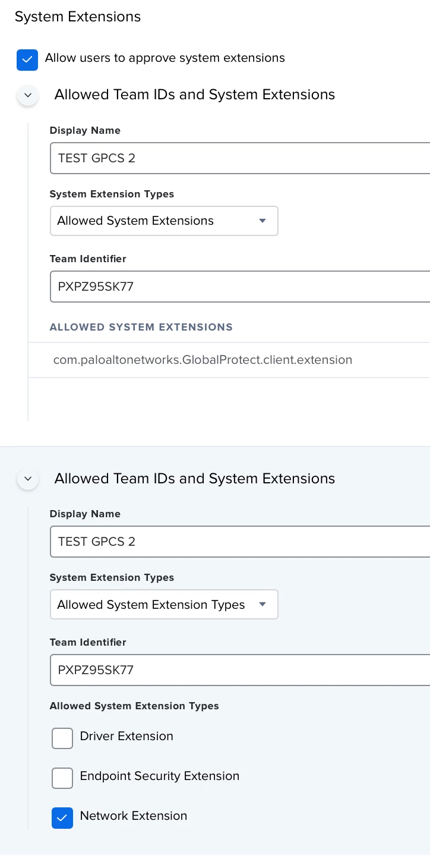Click the section title in the shaded section

point(195,479)
